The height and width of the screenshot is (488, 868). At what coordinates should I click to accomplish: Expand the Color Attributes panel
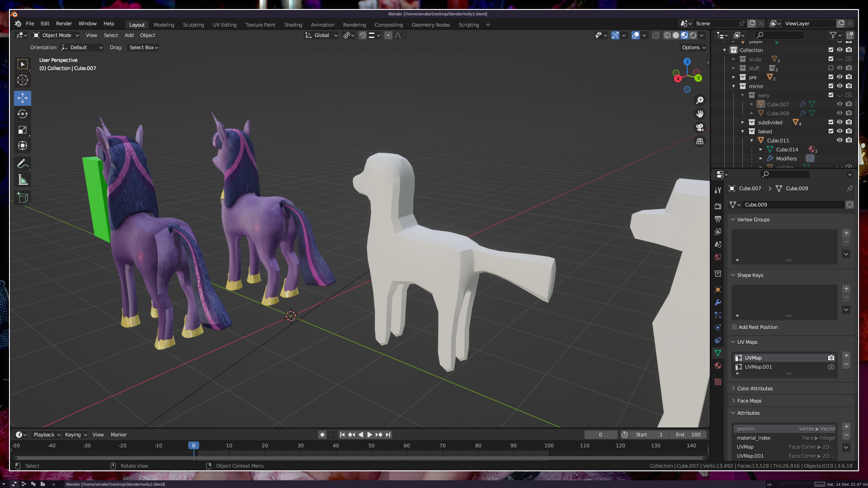click(x=755, y=389)
